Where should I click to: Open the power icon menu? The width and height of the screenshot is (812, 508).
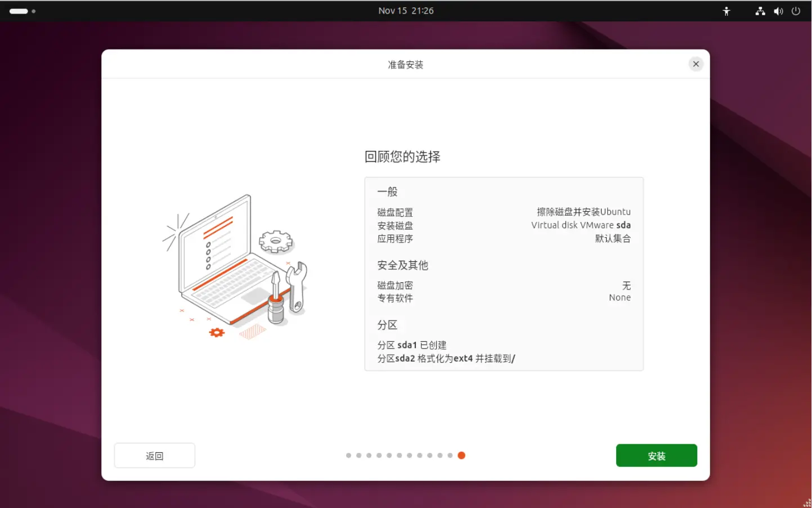[x=796, y=11]
